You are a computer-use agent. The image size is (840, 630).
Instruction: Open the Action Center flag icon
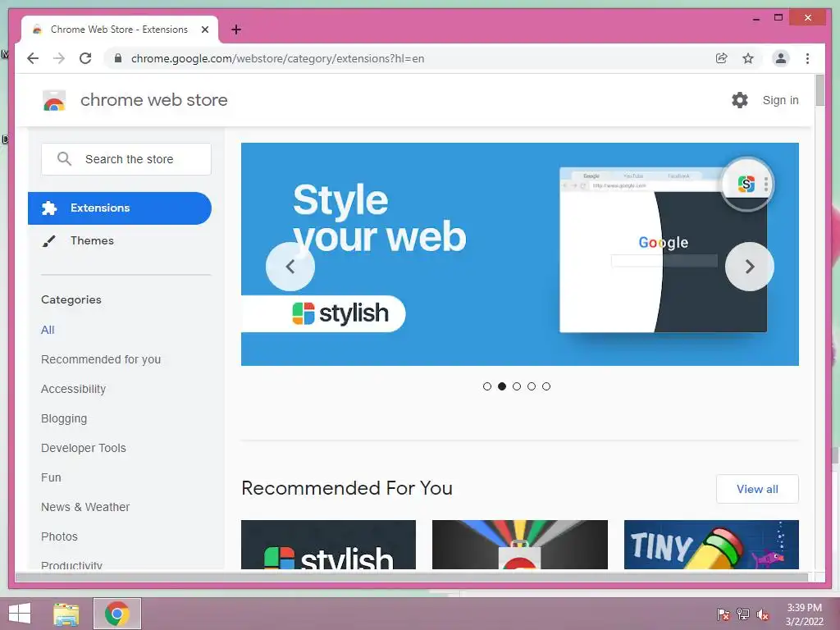coord(724,614)
